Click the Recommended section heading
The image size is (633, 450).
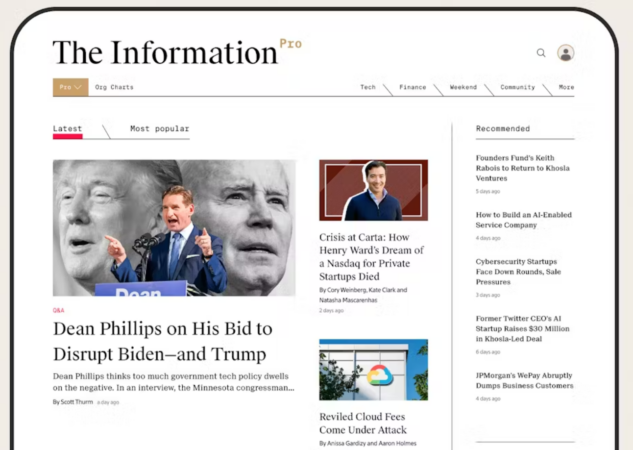(503, 129)
